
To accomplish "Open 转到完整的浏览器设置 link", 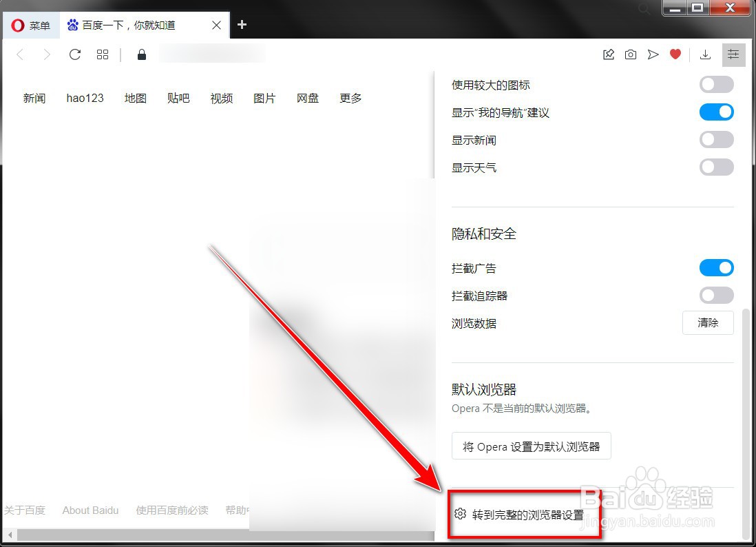I will point(527,515).
